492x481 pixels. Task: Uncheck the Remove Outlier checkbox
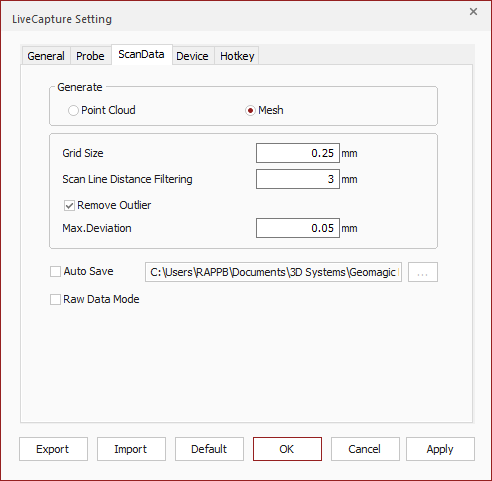pyautogui.click(x=69, y=205)
